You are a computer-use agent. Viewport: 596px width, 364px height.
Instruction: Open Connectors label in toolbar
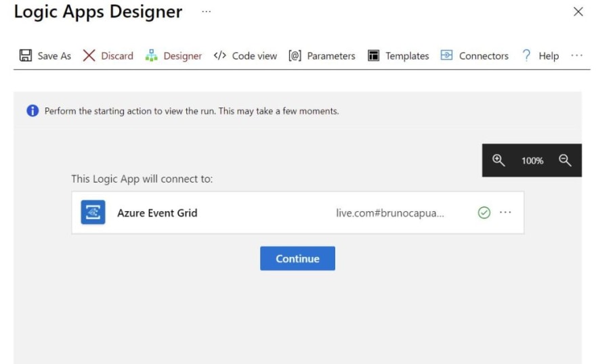(484, 55)
